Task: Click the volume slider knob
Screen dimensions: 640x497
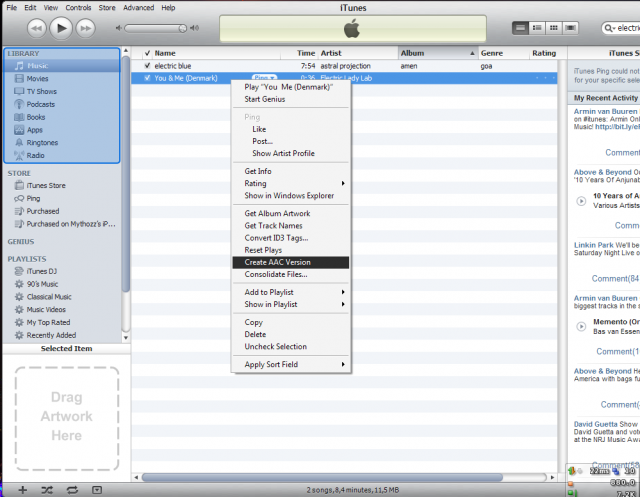Action: click(182, 28)
